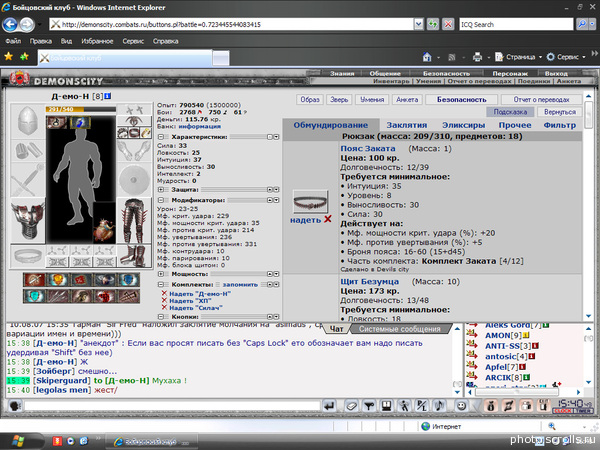
Task: Click the gold ring in ring slots
Action: (x=146, y=133)
